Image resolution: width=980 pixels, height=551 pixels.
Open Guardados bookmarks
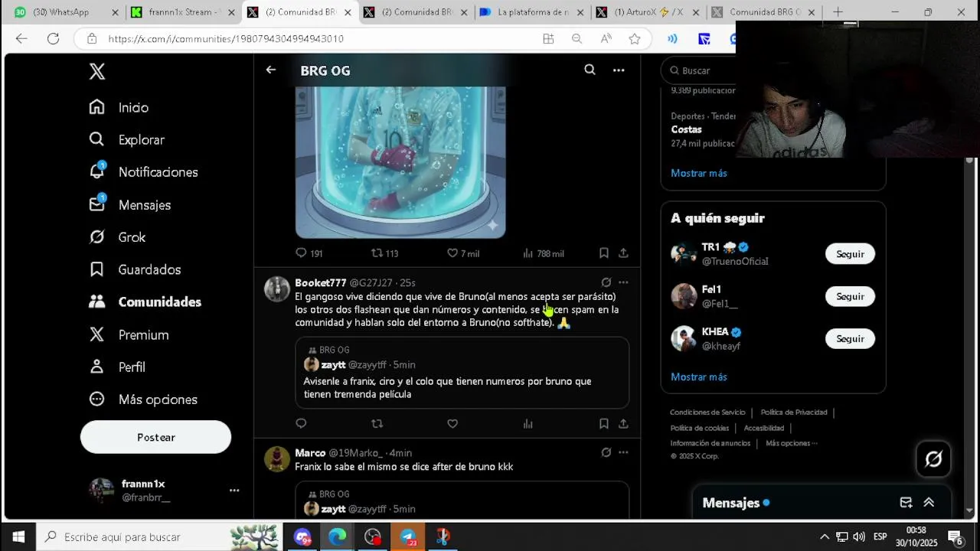click(135, 269)
